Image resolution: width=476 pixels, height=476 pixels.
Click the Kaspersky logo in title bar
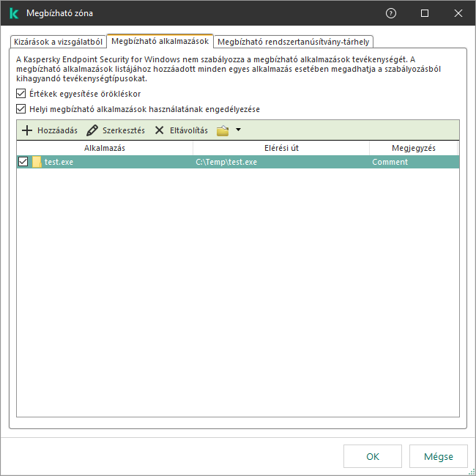point(14,13)
